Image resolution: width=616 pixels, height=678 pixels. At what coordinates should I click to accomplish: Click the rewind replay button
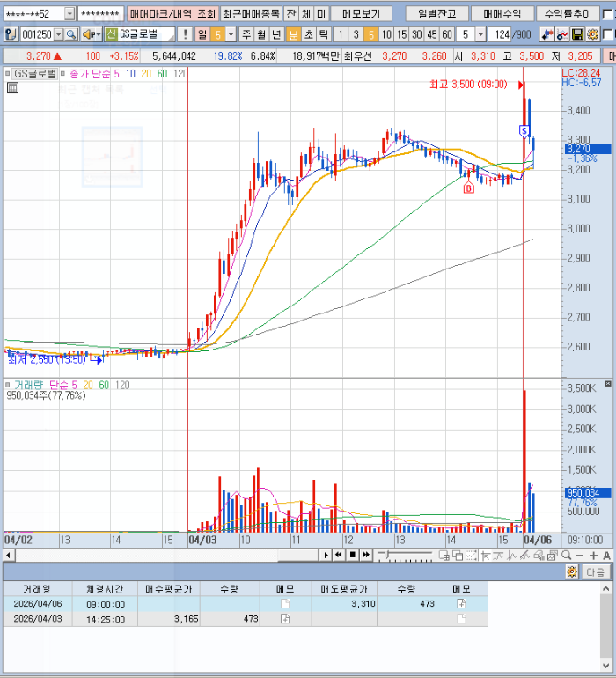point(339,555)
